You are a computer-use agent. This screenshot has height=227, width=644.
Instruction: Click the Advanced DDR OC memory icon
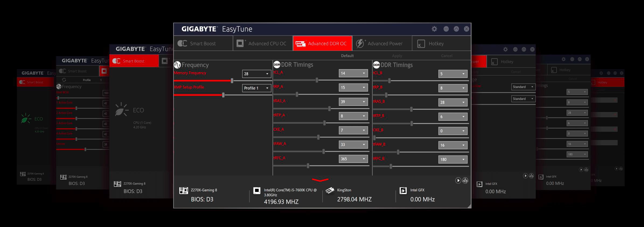click(x=301, y=44)
